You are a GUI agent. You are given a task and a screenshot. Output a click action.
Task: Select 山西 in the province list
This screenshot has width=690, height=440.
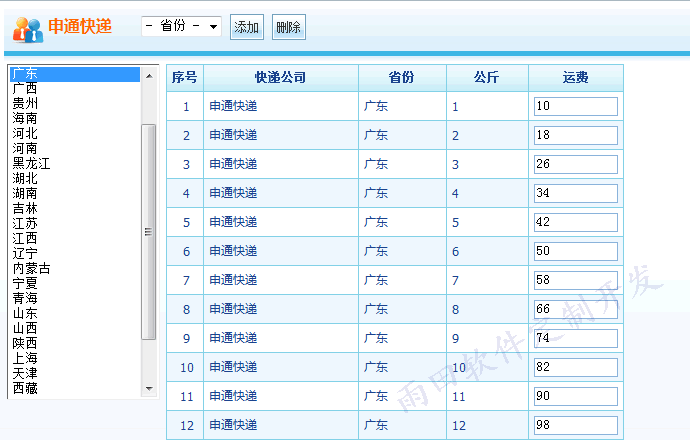pos(75,328)
